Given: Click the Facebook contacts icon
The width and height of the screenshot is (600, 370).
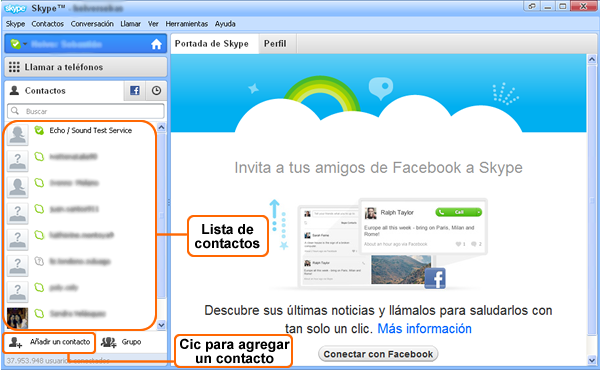Looking at the screenshot, I should click(135, 91).
